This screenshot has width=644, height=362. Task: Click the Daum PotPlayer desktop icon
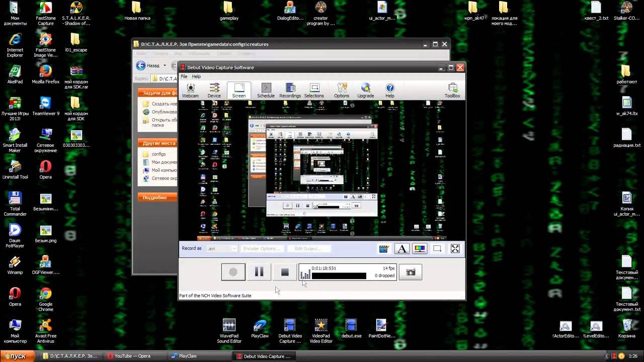[x=15, y=236]
